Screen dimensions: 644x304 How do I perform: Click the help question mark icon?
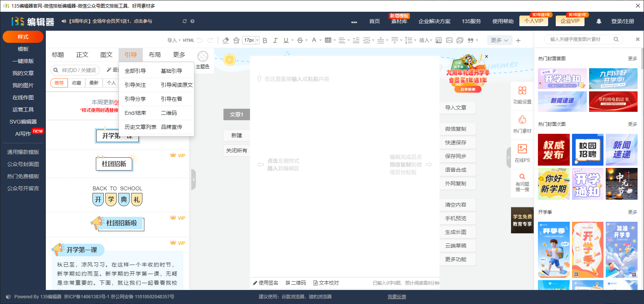pos(192,21)
